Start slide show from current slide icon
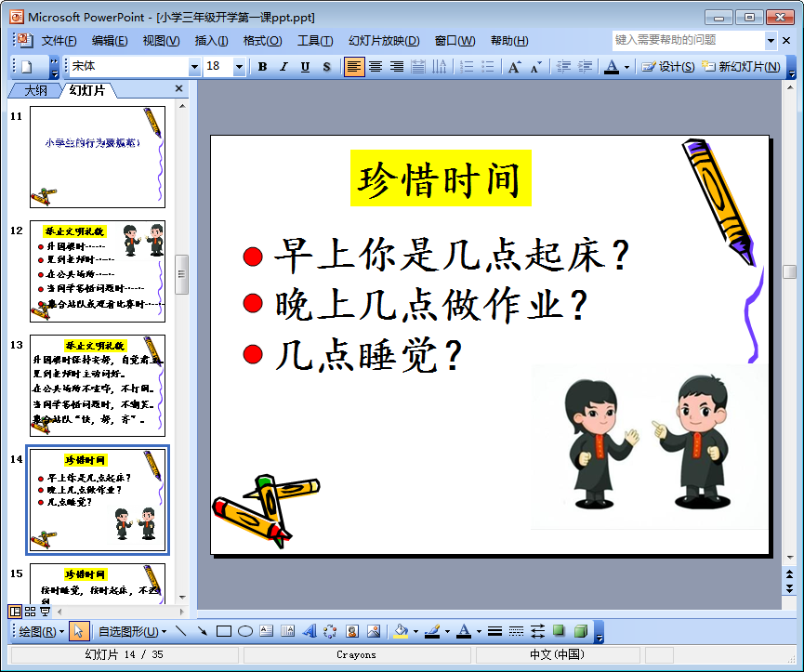Viewport: 804px width, 672px height. coord(46,612)
